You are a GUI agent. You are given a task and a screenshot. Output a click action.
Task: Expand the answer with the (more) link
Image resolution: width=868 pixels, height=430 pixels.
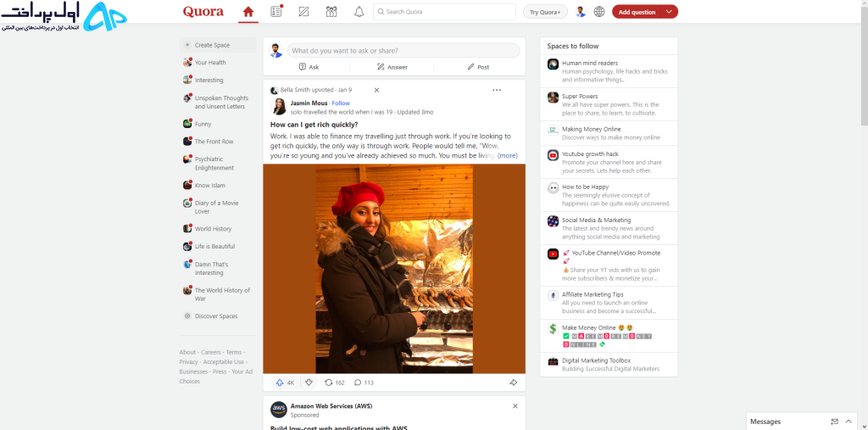click(508, 156)
